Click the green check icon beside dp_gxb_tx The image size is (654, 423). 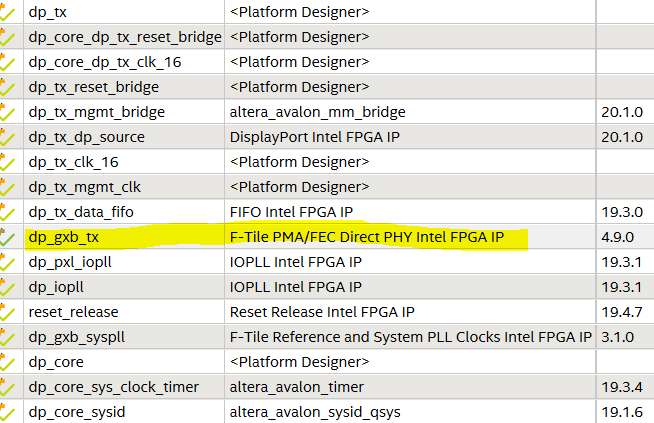click(x=8, y=237)
